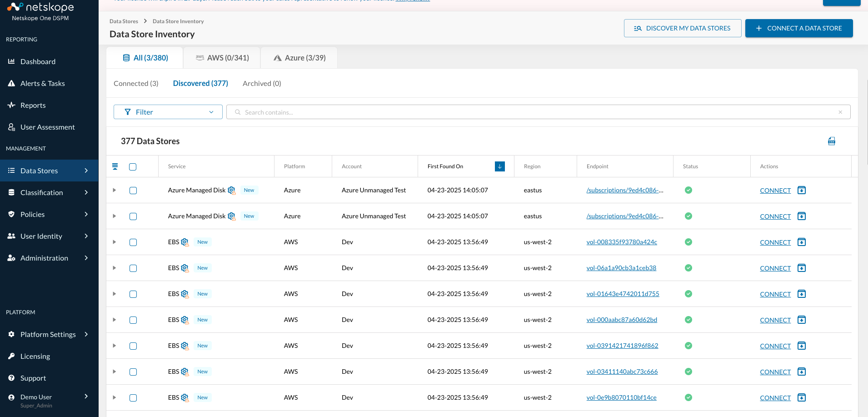The width and height of the screenshot is (868, 417).
Task: Click archive icon for vol-06a1a90cb3a1ceb38 row
Action: point(802,268)
